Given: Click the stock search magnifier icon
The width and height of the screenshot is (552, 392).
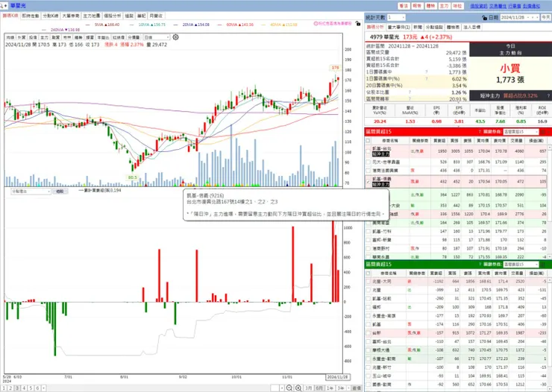Looking at the screenshot, I should 2,6.
